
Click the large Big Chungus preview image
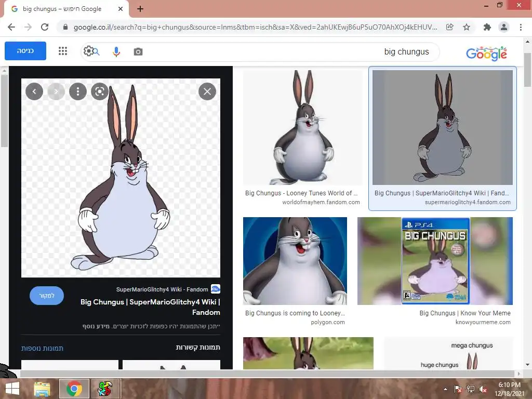[121, 178]
